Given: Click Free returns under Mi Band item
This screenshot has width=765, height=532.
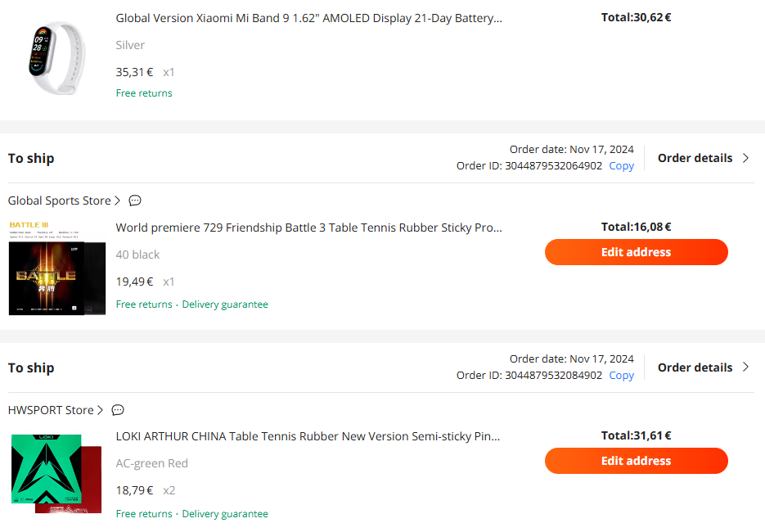Looking at the screenshot, I should pos(144,93).
